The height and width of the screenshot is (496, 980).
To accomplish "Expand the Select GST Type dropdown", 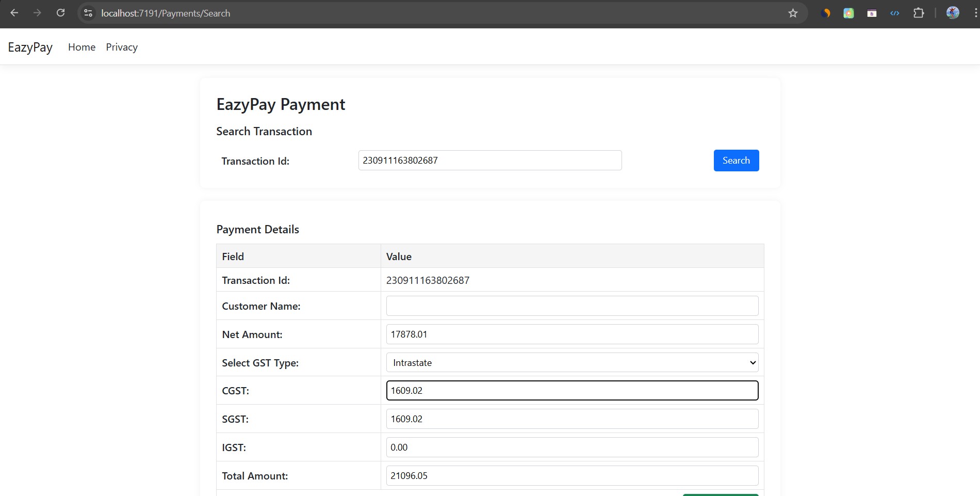I will point(572,362).
